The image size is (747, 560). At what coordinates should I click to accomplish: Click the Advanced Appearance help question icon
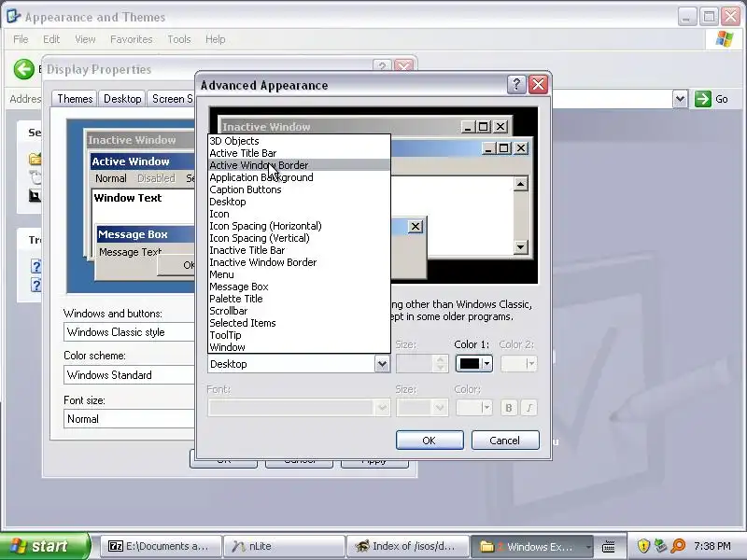point(516,85)
